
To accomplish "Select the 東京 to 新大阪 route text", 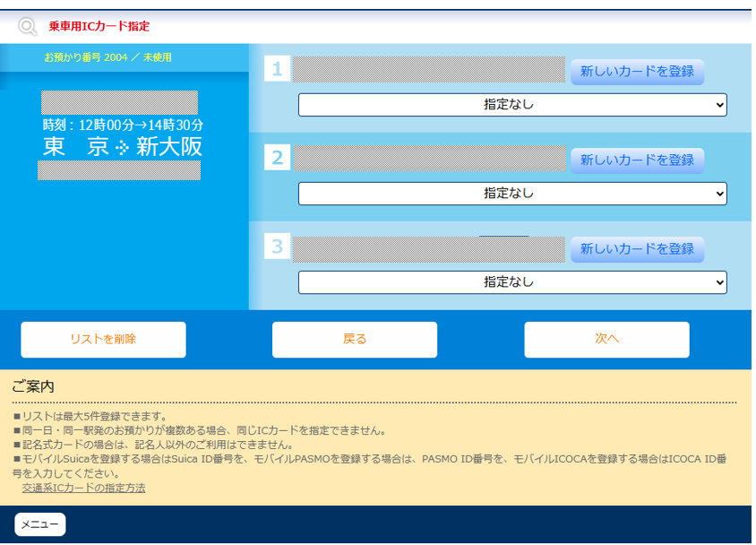I will pos(123,147).
